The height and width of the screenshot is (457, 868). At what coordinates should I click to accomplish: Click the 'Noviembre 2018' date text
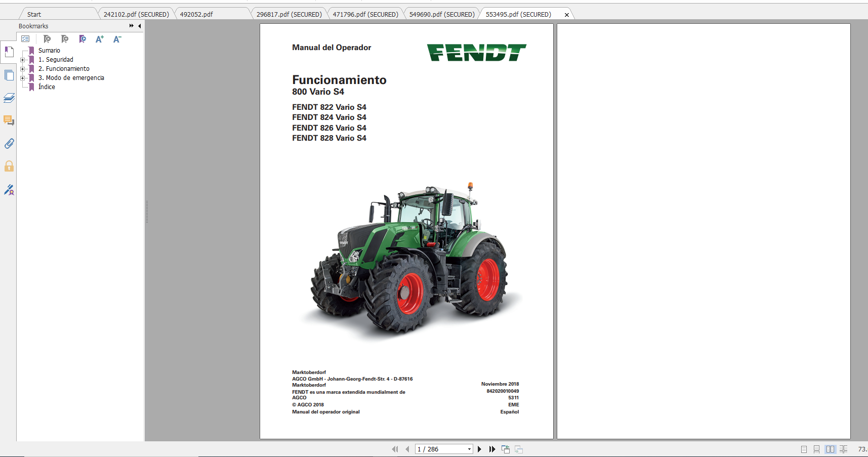[500, 384]
